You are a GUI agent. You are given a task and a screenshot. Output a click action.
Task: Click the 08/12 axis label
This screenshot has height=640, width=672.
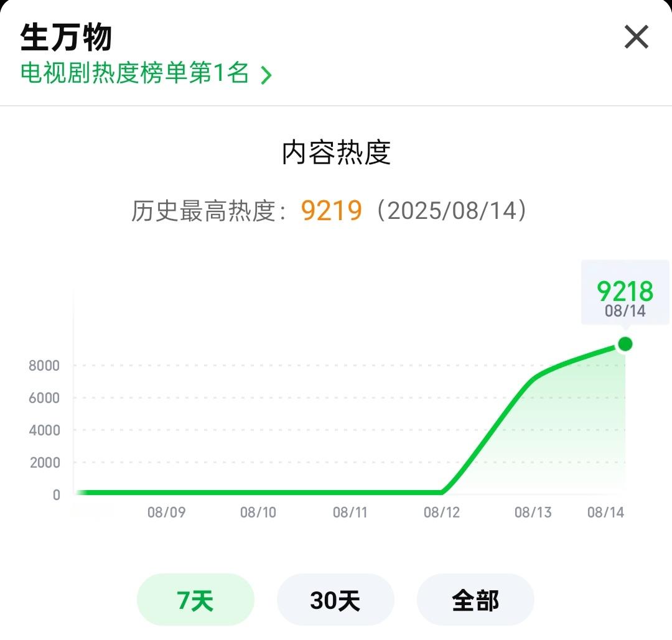[x=441, y=512]
